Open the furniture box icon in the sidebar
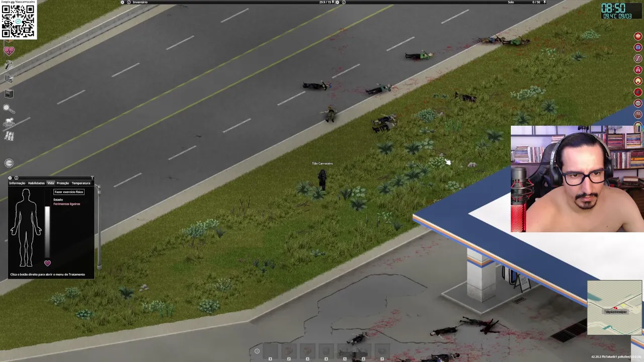This screenshot has width=644, height=362. pyautogui.click(x=9, y=94)
